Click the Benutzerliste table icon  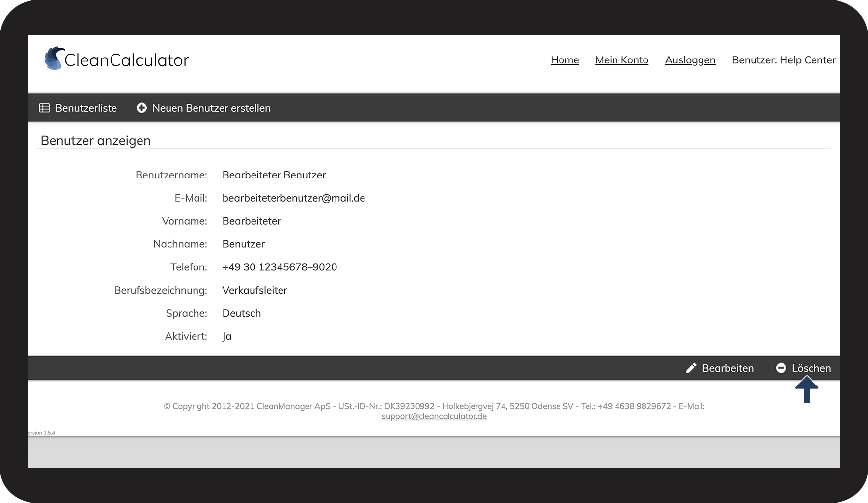click(44, 108)
